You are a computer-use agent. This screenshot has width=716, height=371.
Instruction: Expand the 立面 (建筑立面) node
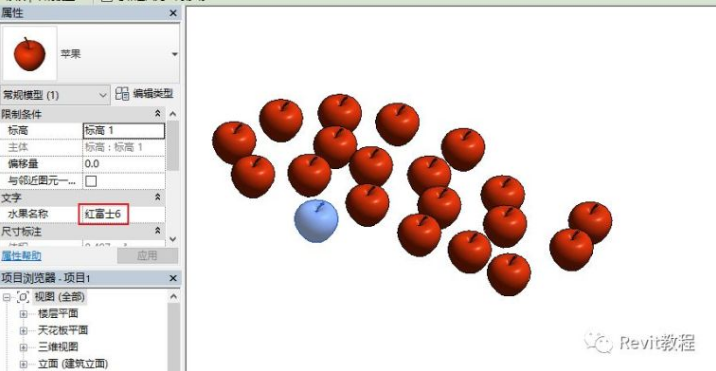(x=23, y=364)
